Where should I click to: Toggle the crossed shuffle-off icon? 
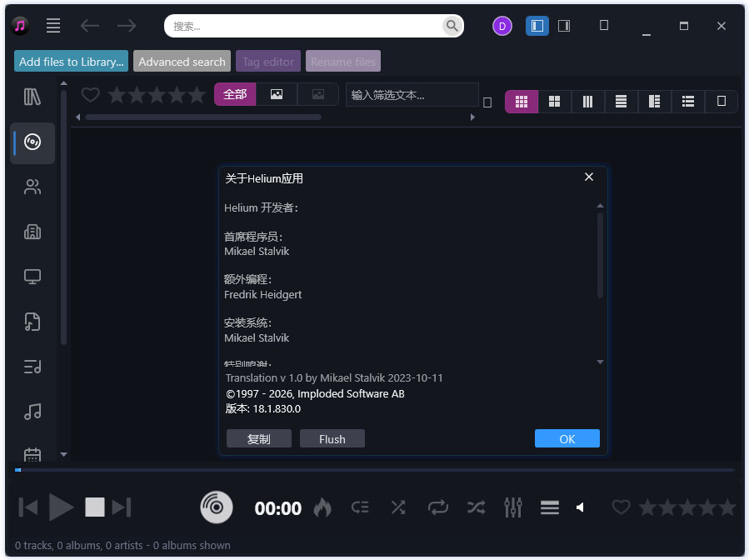point(398,507)
